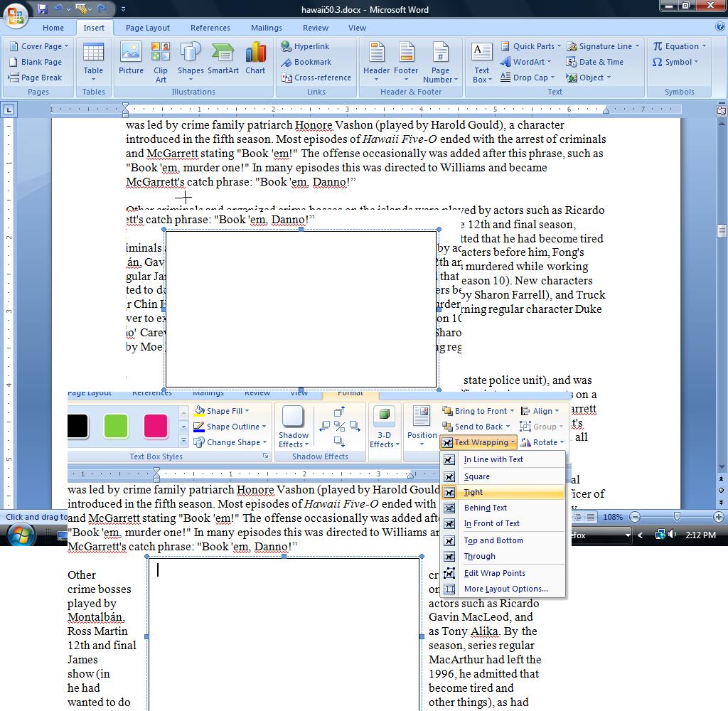728x711 pixels.
Task: Click the network icon in system tray
Action: click(660, 535)
